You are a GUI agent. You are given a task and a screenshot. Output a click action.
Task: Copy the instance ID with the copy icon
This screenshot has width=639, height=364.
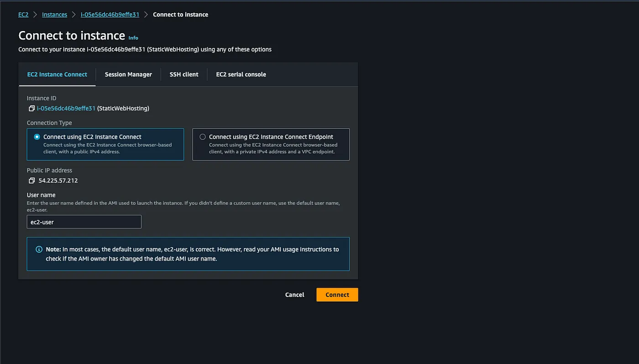(x=31, y=109)
